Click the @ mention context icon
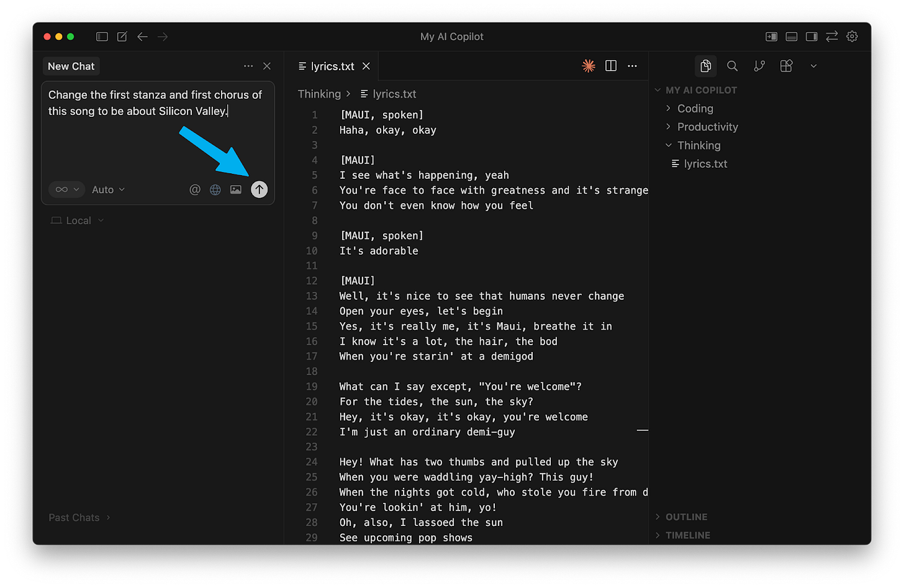The width and height of the screenshot is (904, 588). click(x=195, y=189)
